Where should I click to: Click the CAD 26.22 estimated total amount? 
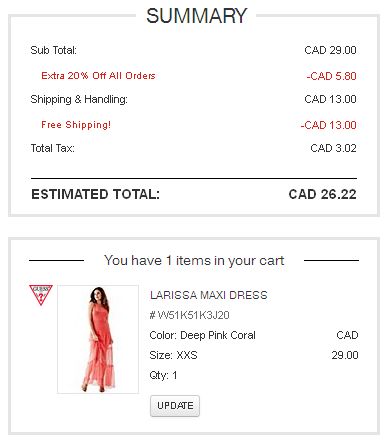tap(322, 194)
